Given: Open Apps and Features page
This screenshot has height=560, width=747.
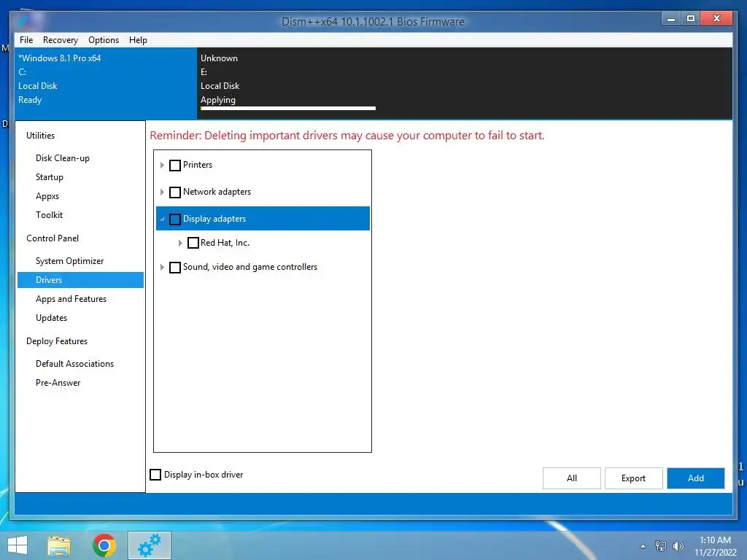Looking at the screenshot, I should (71, 299).
